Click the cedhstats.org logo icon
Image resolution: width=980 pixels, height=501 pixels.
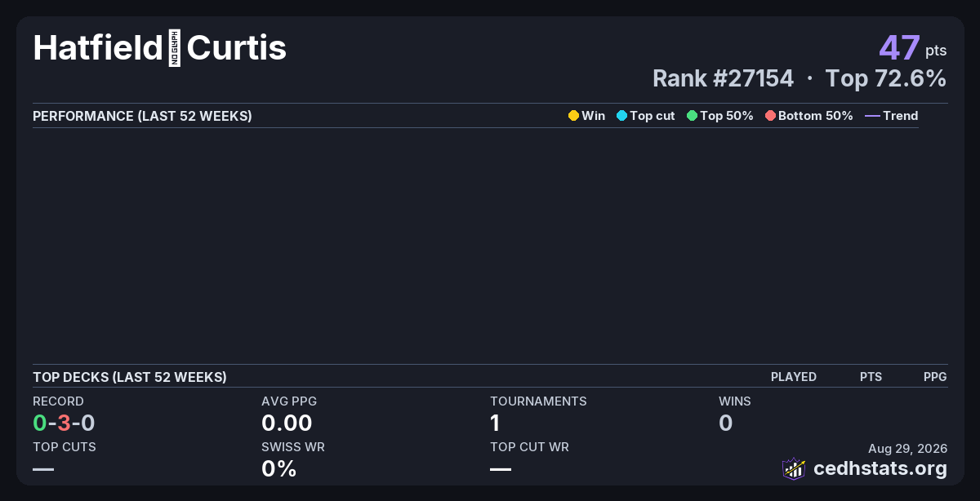click(x=794, y=468)
